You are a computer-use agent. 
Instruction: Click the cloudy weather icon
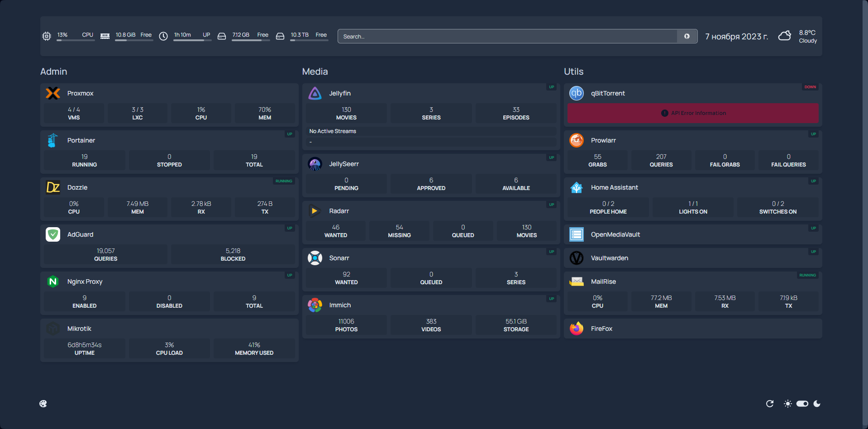(785, 36)
